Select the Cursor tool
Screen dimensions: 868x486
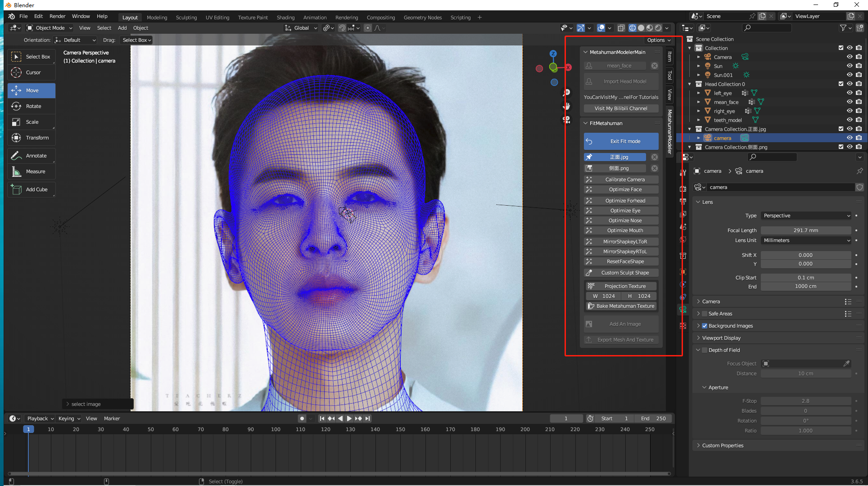(32, 72)
